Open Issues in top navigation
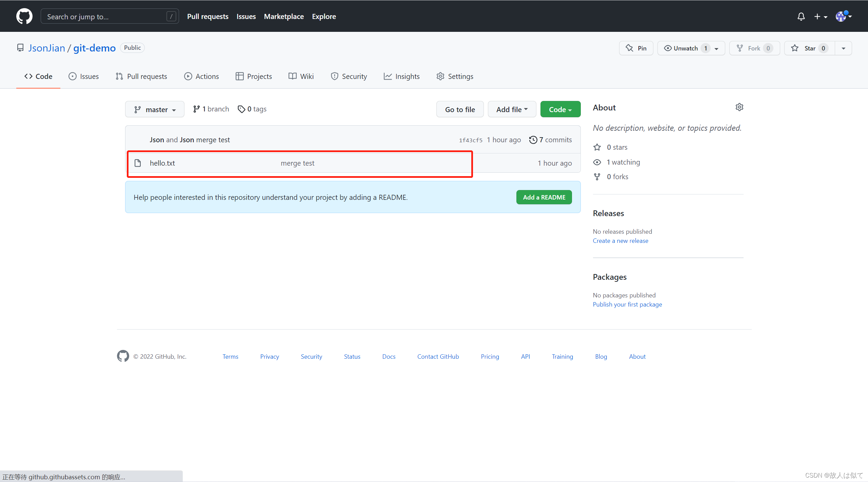The image size is (868, 482). click(246, 16)
